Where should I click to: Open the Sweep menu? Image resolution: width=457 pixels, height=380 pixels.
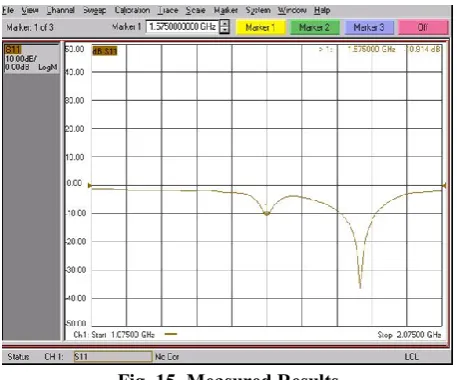pos(95,10)
